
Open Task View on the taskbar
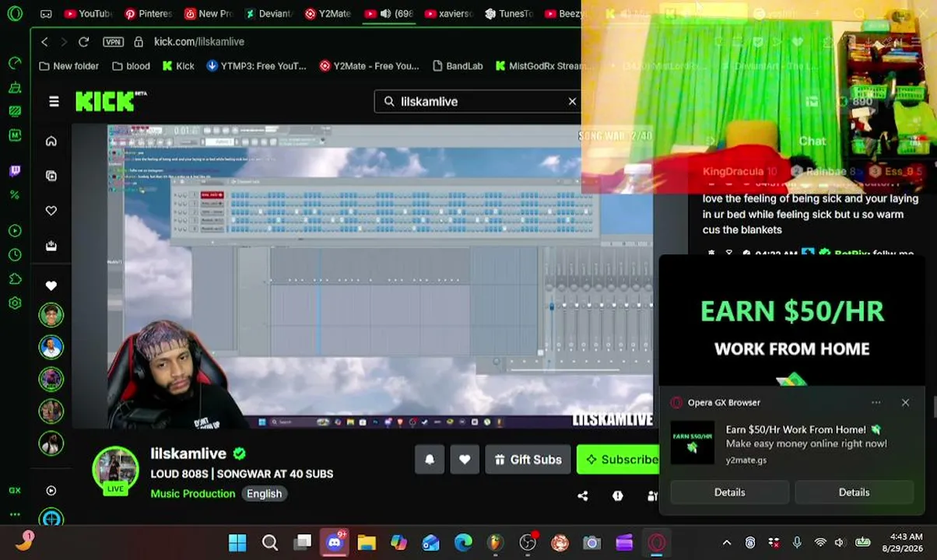pos(303,542)
